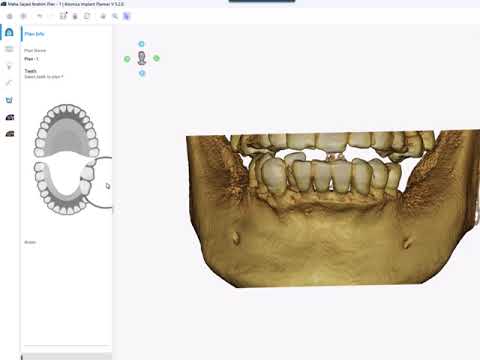Rotate the view using the bottom blue arrow

142,73
